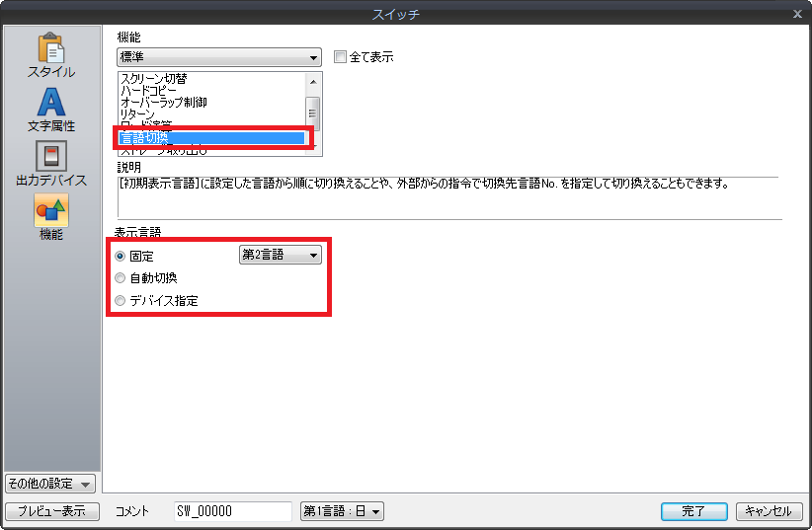812x530 pixels.
Task: Click the function list scrollbar up arrow
Action: tap(313, 82)
